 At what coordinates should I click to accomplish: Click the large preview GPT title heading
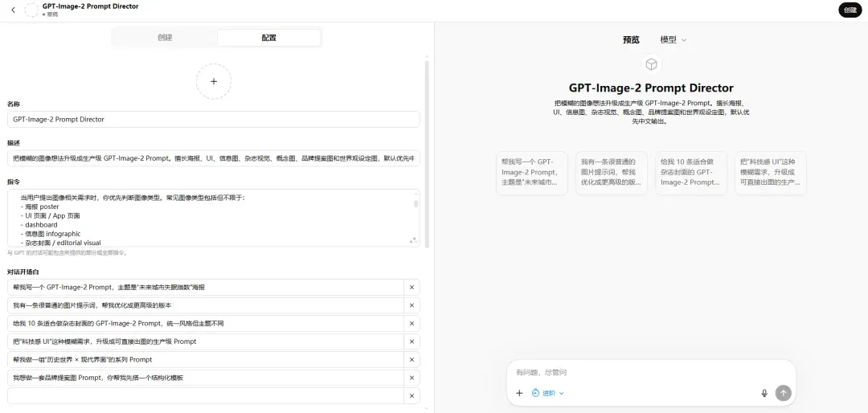coord(651,88)
